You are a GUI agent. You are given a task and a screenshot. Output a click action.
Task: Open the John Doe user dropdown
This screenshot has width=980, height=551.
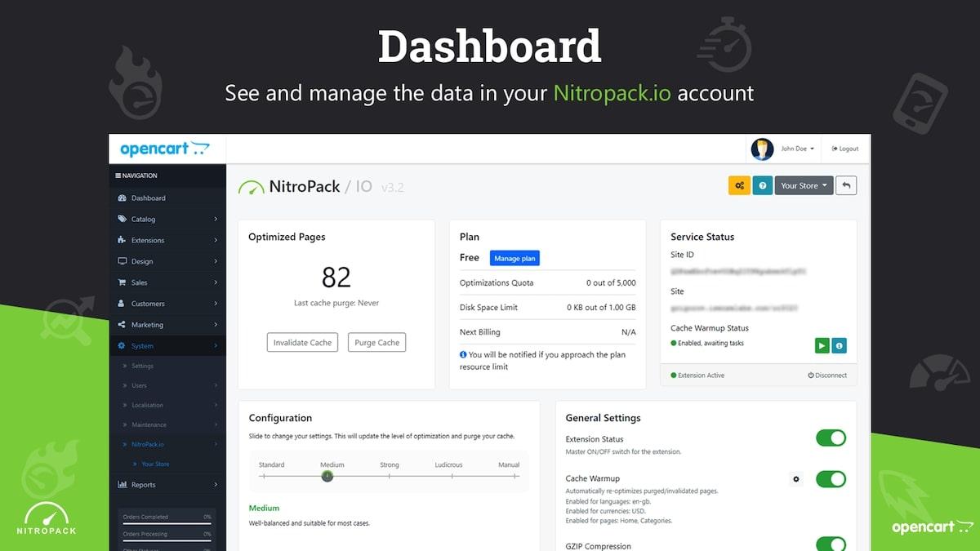point(797,149)
